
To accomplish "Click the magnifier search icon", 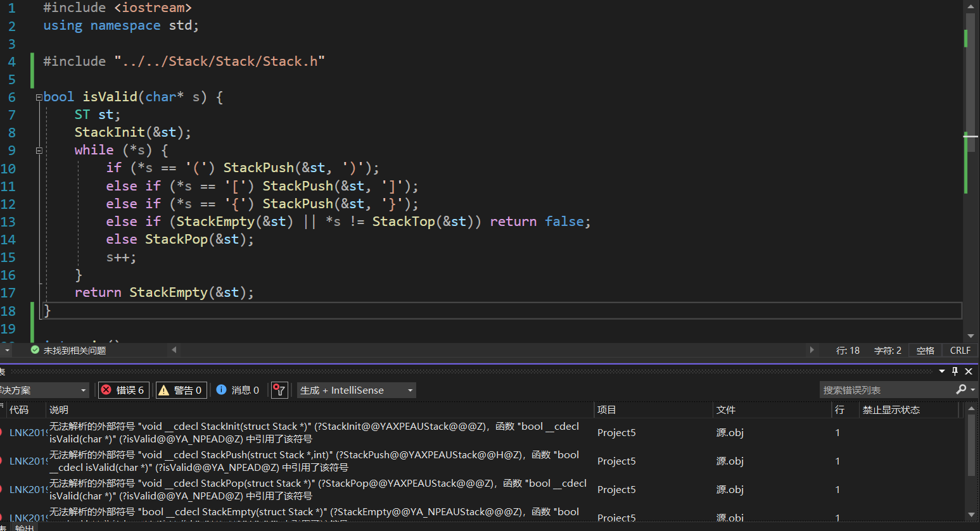I will [961, 390].
